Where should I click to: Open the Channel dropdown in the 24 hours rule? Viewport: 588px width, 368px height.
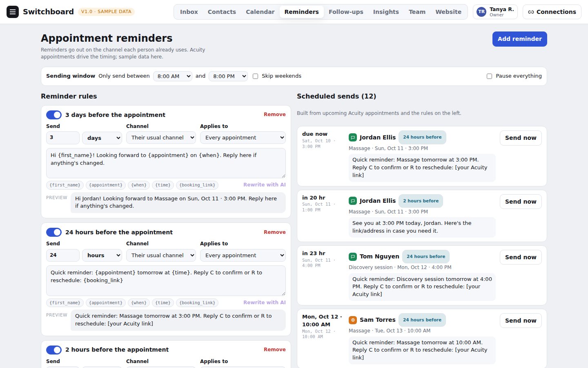(x=161, y=255)
